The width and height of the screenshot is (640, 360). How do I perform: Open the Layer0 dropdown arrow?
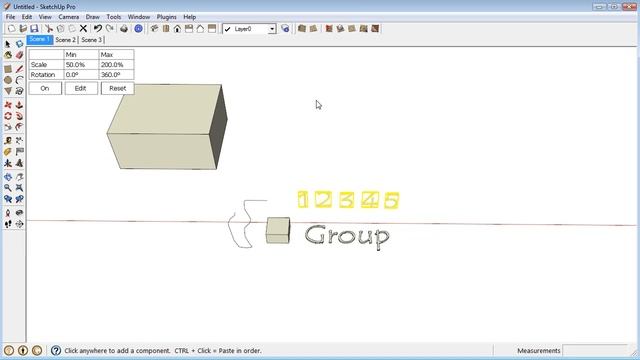click(x=272, y=29)
